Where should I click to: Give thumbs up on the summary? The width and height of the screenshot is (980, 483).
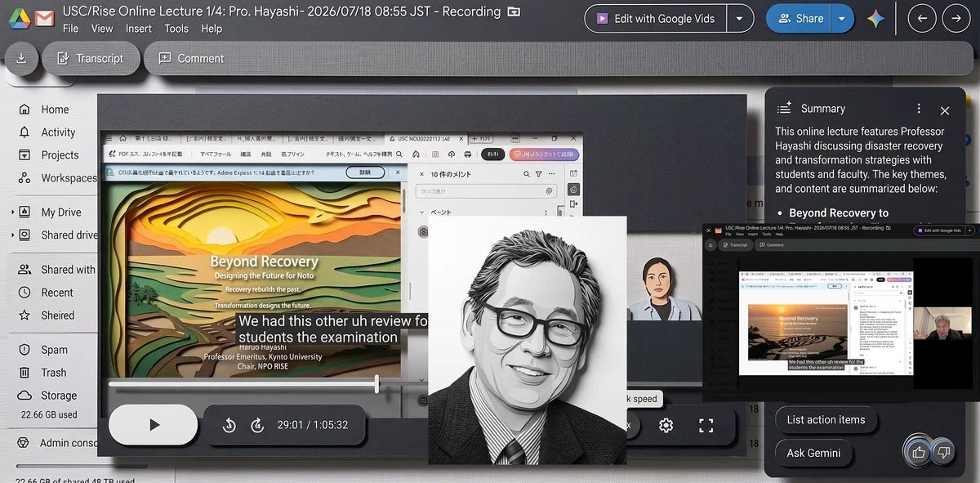[x=919, y=451]
